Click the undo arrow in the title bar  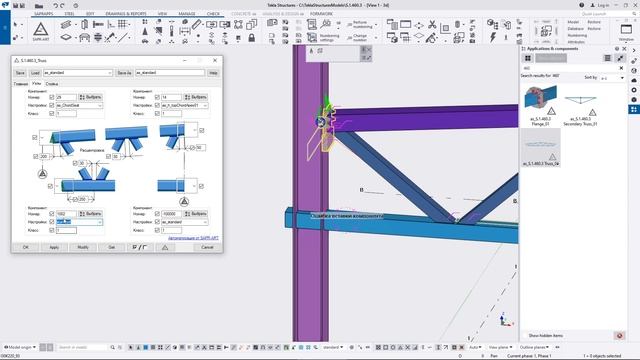pyautogui.click(x=55, y=5)
